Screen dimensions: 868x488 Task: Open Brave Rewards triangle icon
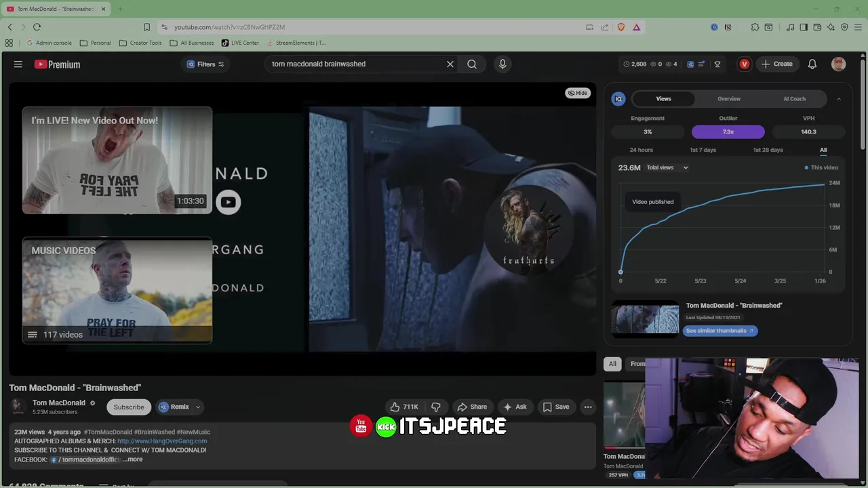tap(637, 27)
